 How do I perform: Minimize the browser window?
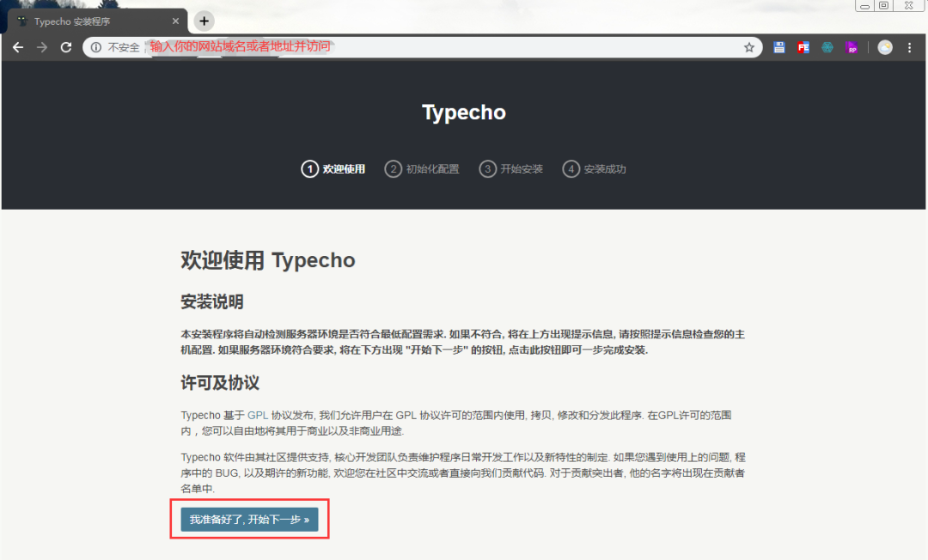pyautogui.click(x=864, y=5)
